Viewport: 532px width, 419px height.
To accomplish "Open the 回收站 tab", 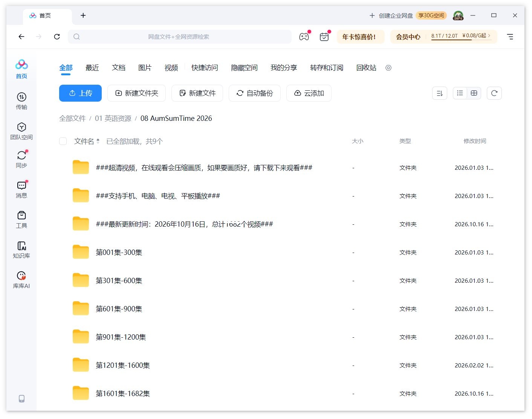I will click(x=366, y=68).
